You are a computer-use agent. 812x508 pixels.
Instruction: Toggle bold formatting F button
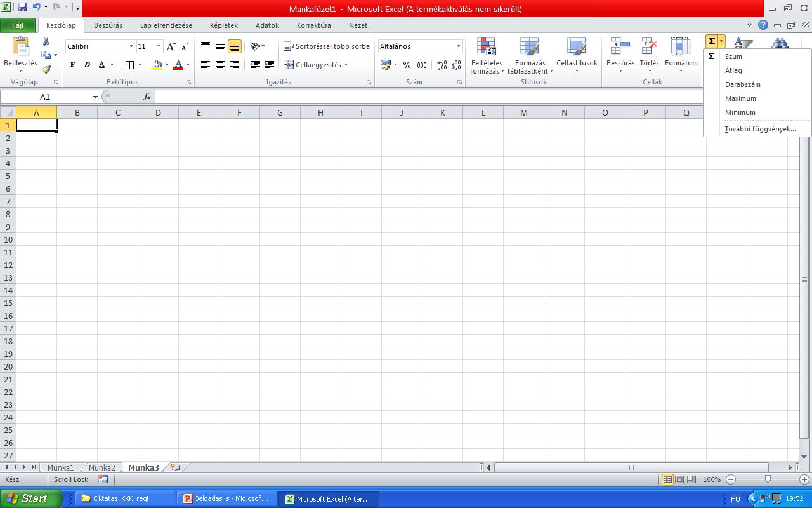click(73, 65)
